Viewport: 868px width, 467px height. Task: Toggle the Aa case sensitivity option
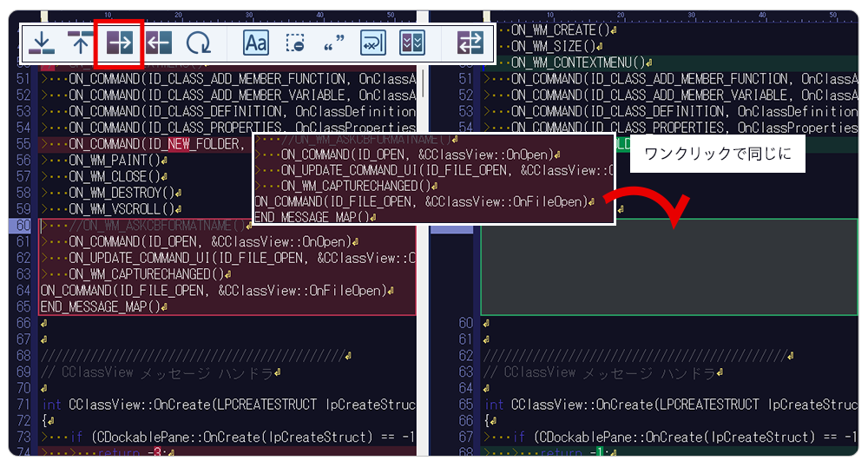pos(255,43)
